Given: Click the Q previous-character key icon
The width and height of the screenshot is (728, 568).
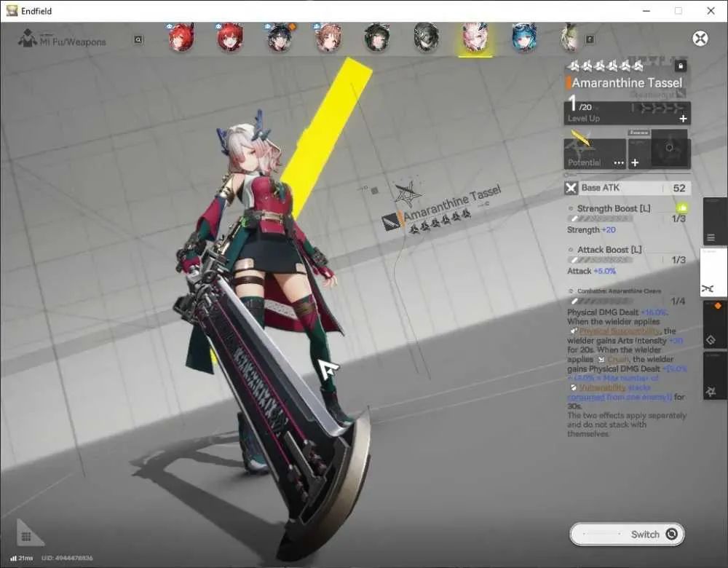Looking at the screenshot, I should [x=138, y=39].
